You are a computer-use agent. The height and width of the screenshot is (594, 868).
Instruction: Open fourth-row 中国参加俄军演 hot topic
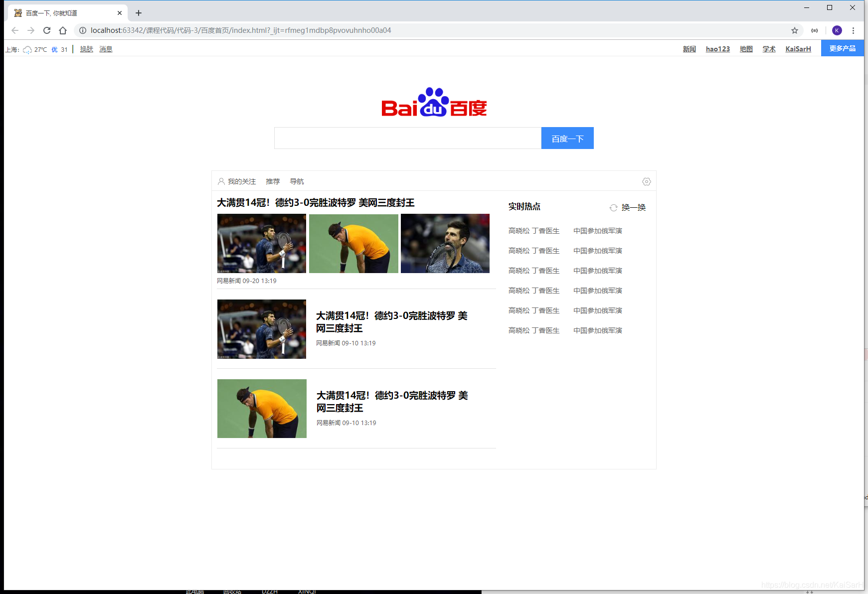(598, 291)
